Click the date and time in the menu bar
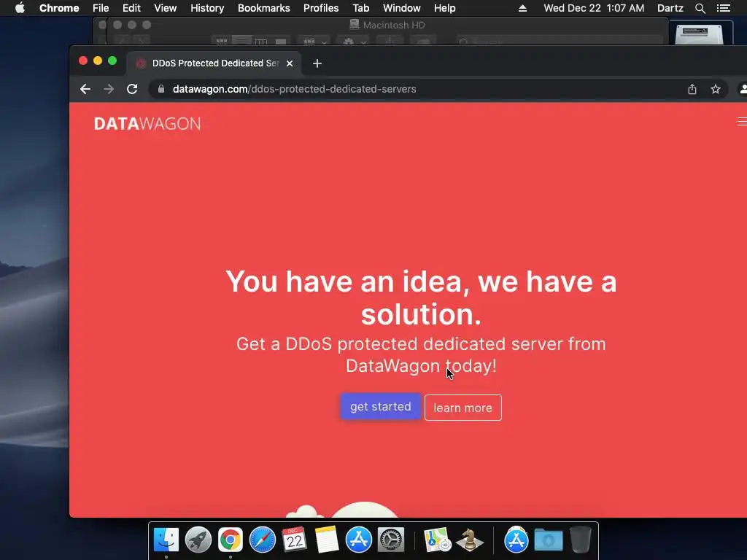The width and height of the screenshot is (747, 560). point(594,8)
